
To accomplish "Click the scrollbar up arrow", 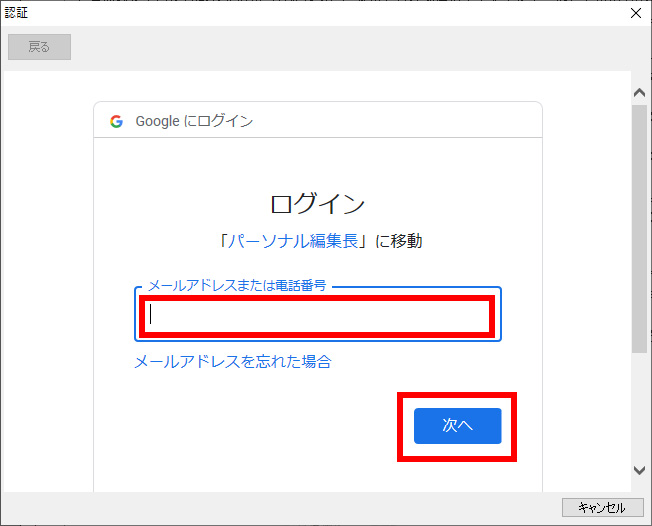I will coord(639,92).
